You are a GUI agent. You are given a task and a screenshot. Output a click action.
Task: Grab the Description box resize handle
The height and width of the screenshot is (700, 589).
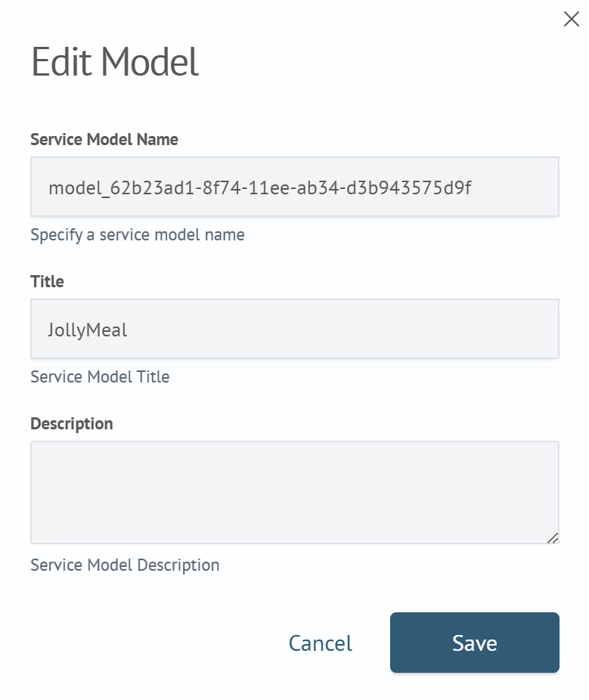coord(553,537)
